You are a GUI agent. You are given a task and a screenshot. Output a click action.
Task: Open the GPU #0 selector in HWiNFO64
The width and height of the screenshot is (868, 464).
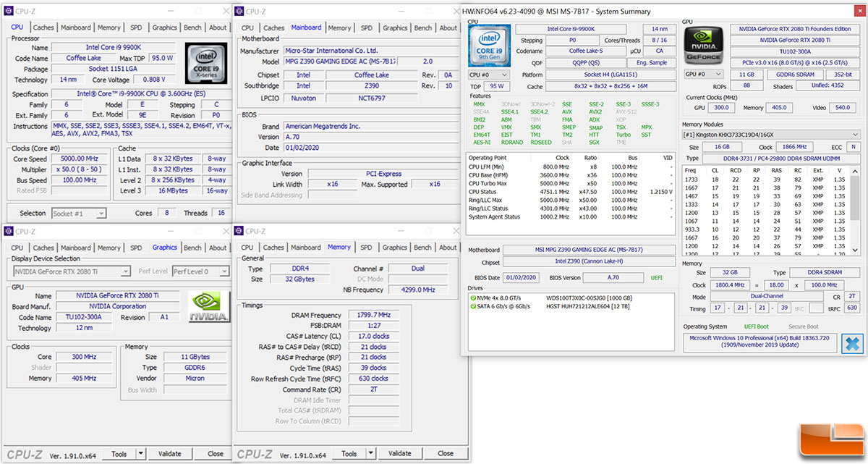[x=703, y=75]
